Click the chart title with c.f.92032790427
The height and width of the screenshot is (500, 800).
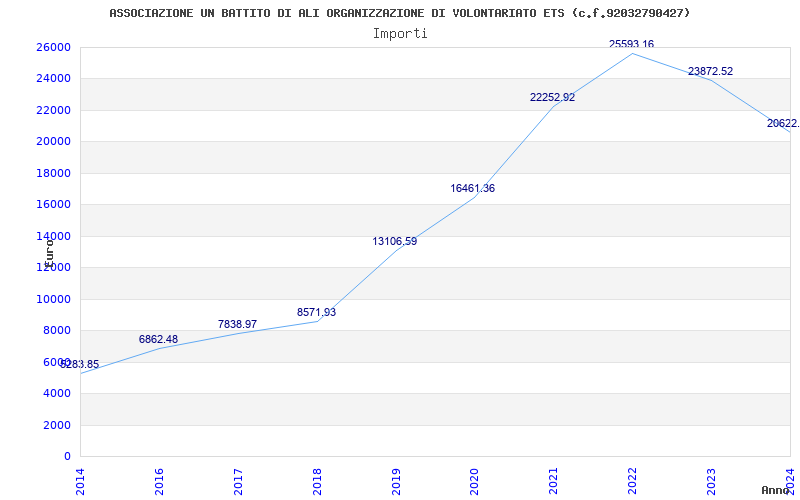click(x=399, y=13)
